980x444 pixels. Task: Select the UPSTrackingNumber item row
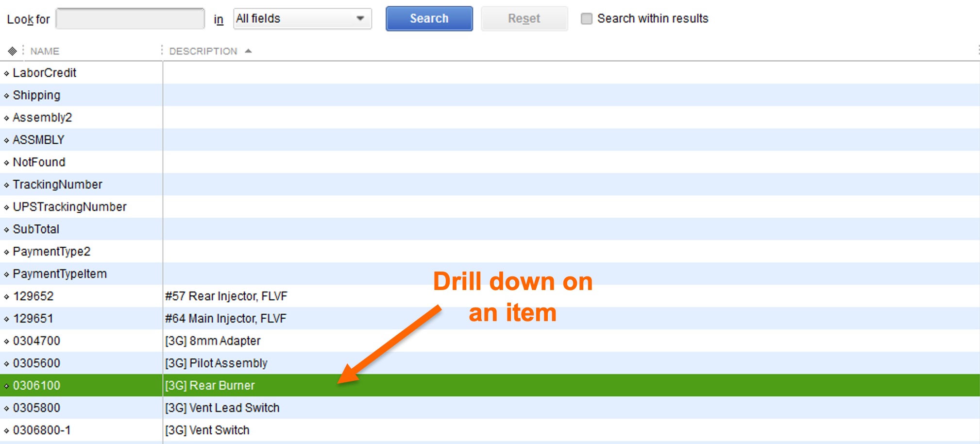coord(69,207)
